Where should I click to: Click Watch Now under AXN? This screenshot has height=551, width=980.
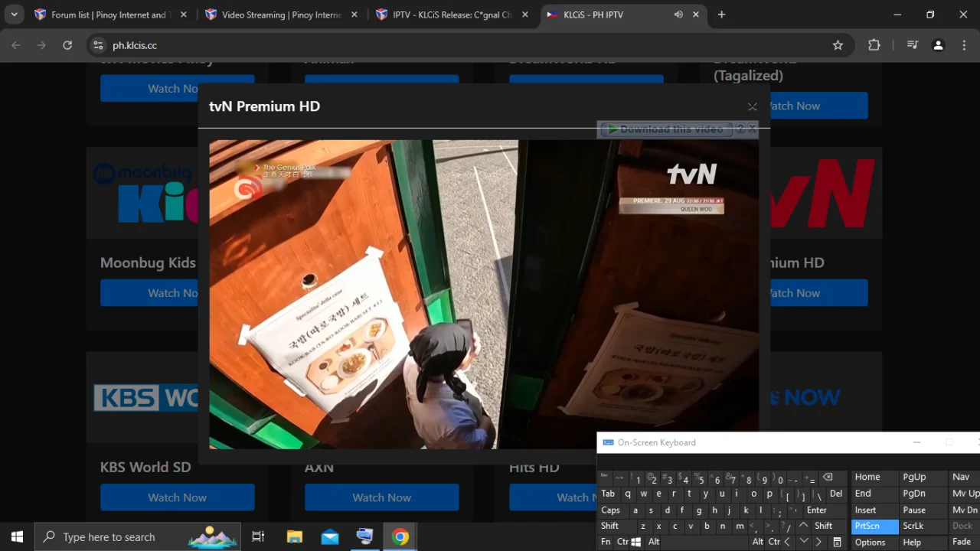(381, 497)
